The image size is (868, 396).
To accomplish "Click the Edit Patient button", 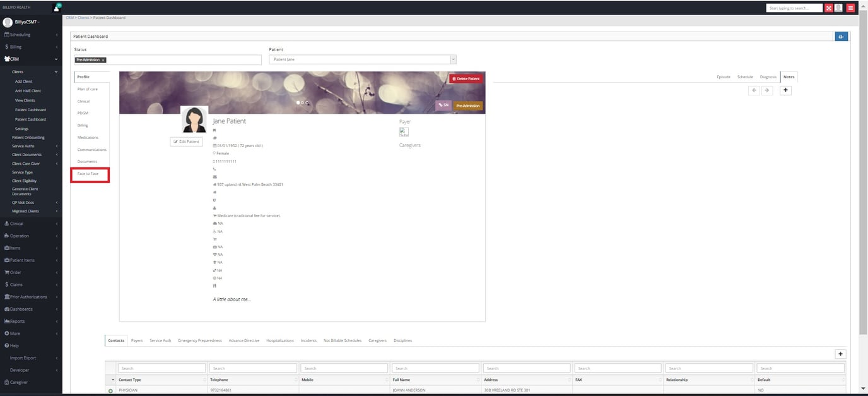I will [x=186, y=141].
